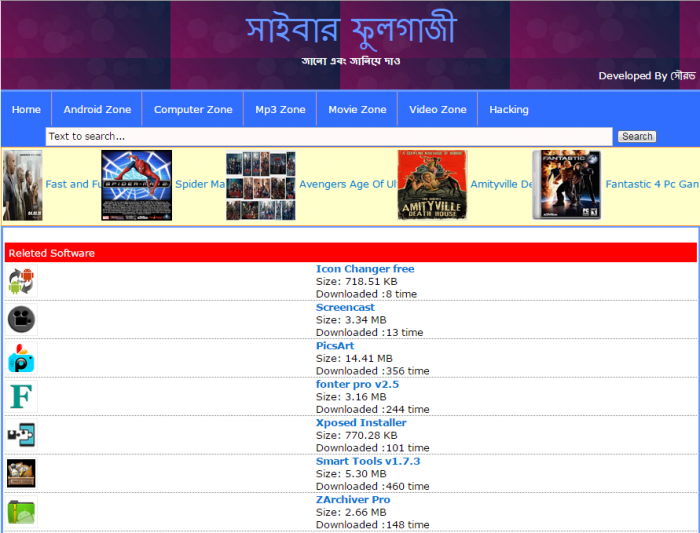Screen dimensions: 700x533
Task: Follow the Fantastic 4 Pc Gam... link
Action: (652, 184)
